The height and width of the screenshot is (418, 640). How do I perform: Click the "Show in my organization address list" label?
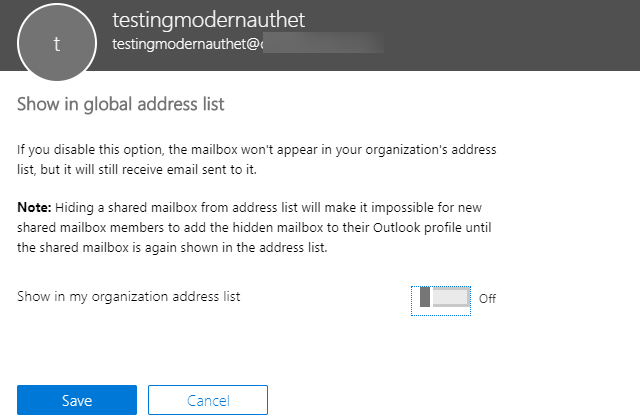point(129,296)
